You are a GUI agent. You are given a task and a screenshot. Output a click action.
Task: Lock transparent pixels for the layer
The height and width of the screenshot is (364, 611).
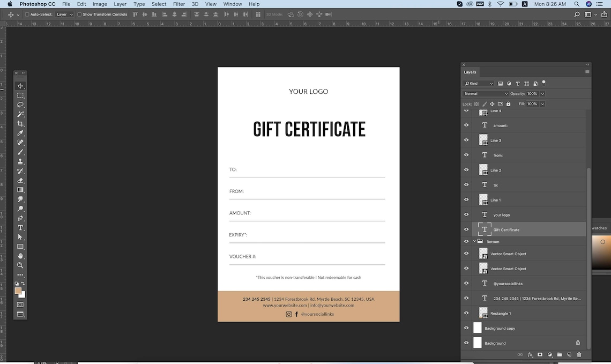pyautogui.click(x=477, y=103)
